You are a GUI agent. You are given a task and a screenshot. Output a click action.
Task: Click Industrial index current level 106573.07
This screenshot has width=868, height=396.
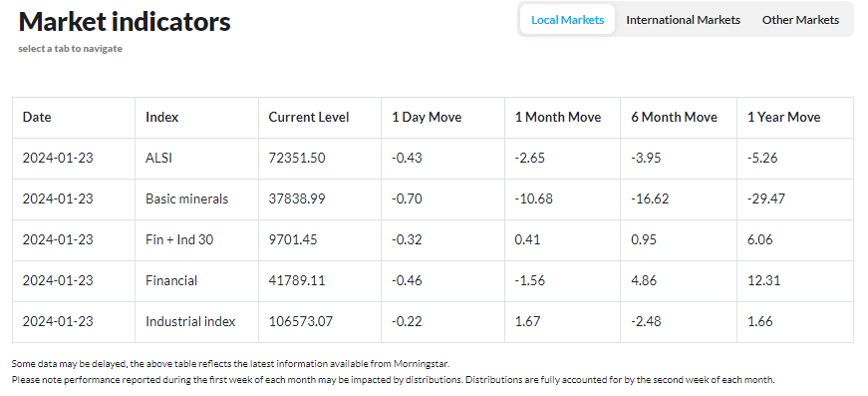[301, 322]
